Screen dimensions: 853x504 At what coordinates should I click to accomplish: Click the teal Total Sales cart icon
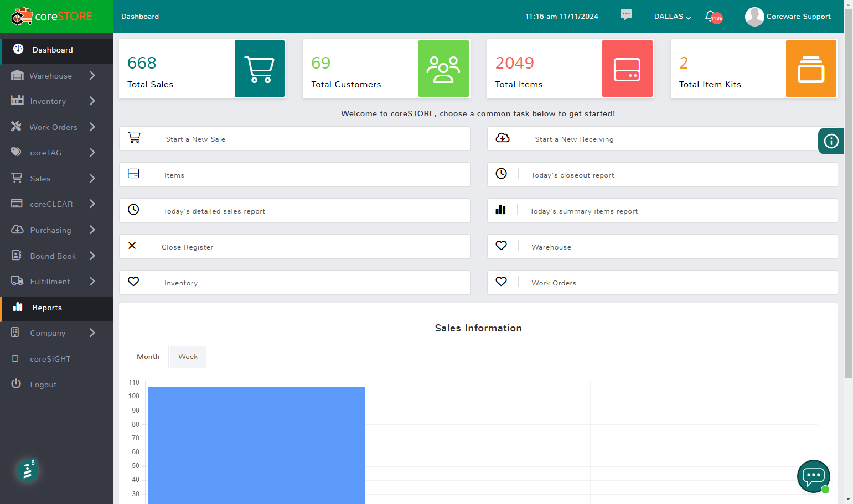pyautogui.click(x=260, y=69)
